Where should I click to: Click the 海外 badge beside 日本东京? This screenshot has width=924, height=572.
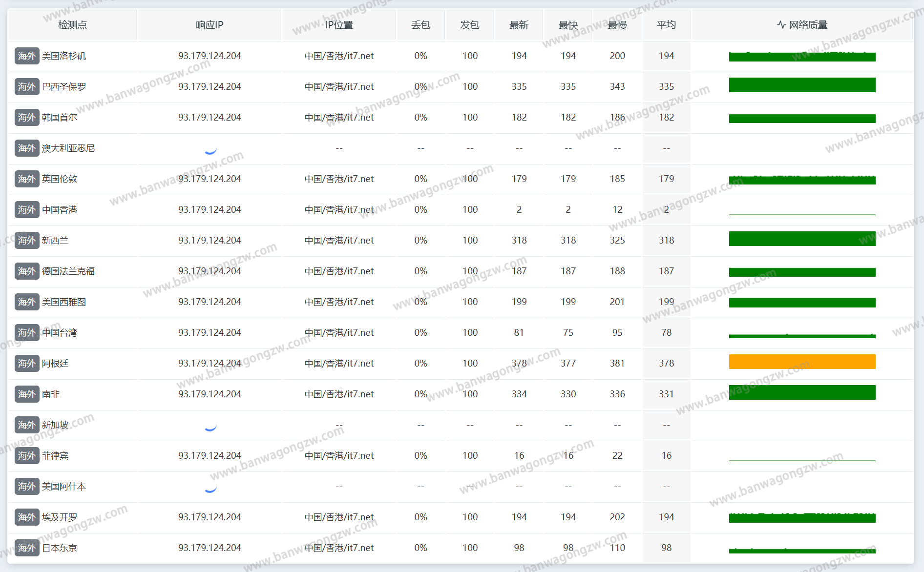(27, 548)
